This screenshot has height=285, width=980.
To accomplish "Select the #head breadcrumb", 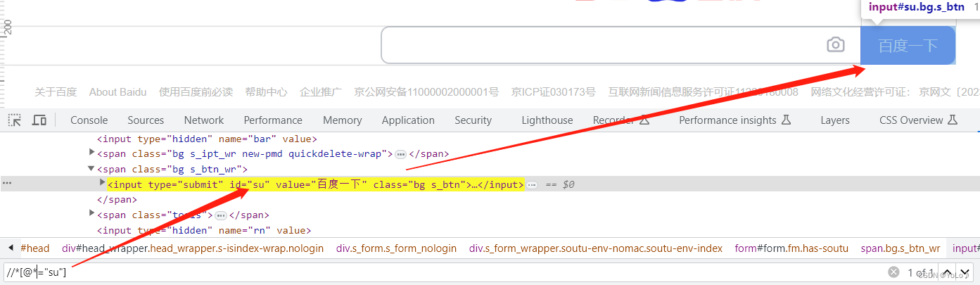I will pyautogui.click(x=35, y=248).
